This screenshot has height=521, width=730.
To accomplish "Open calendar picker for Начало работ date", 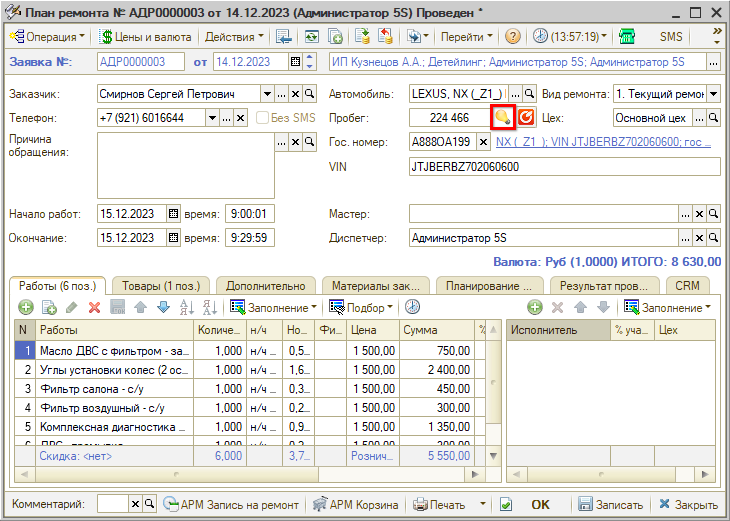I will tap(173, 214).
